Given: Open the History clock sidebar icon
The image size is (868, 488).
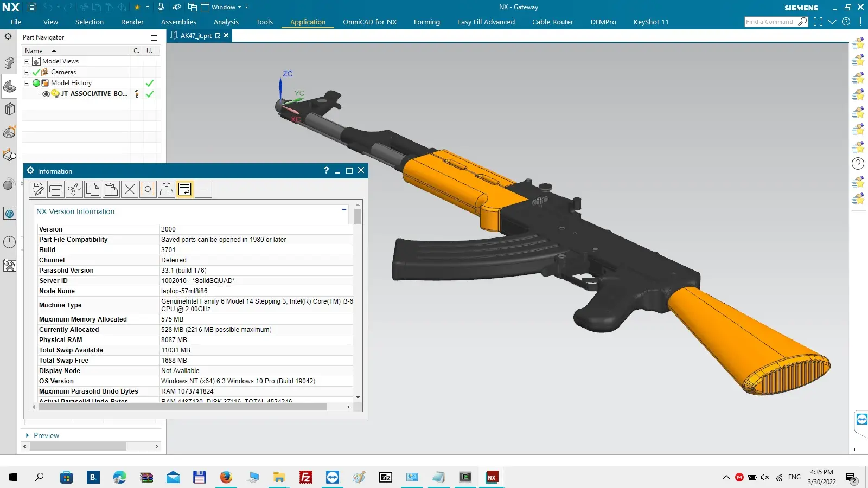Looking at the screenshot, I should click(x=9, y=242).
